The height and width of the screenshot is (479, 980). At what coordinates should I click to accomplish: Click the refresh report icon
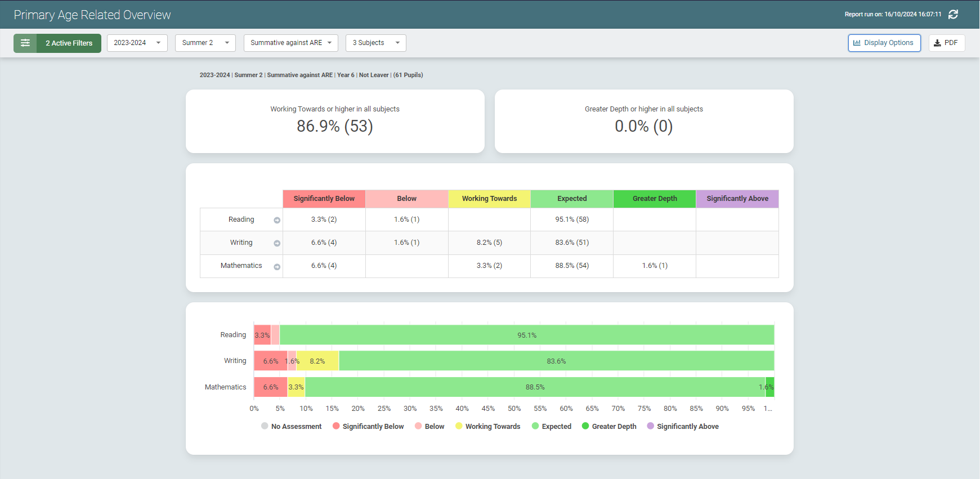click(953, 15)
